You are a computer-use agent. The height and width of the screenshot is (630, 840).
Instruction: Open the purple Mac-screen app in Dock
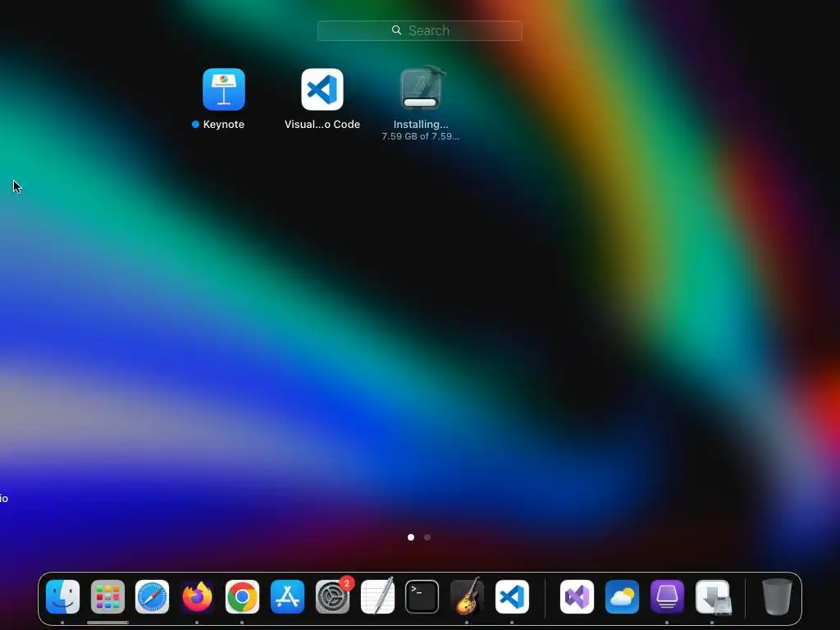(x=667, y=596)
